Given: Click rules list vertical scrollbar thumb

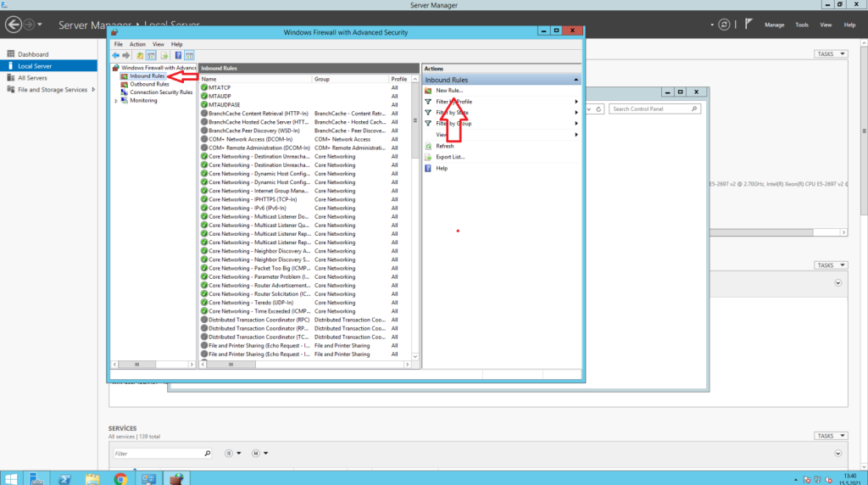Looking at the screenshot, I should tap(415, 120).
